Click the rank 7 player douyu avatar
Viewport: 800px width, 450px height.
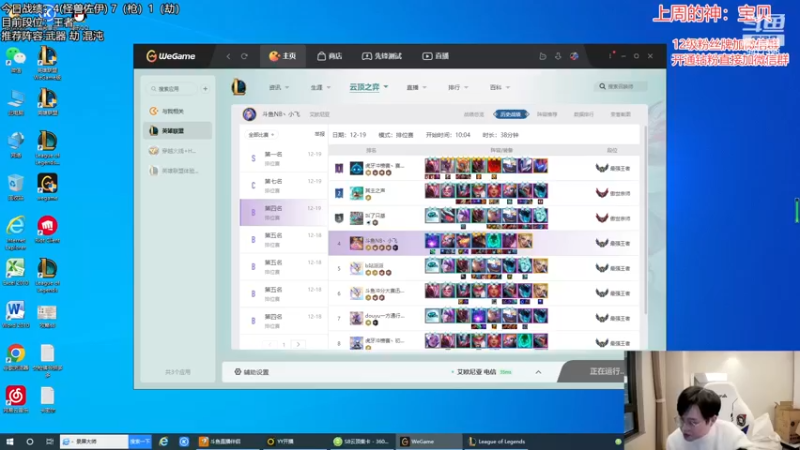pos(356,318)
